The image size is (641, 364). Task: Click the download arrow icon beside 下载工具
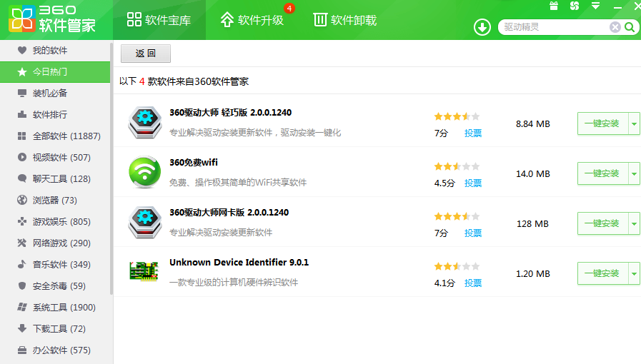22,328
